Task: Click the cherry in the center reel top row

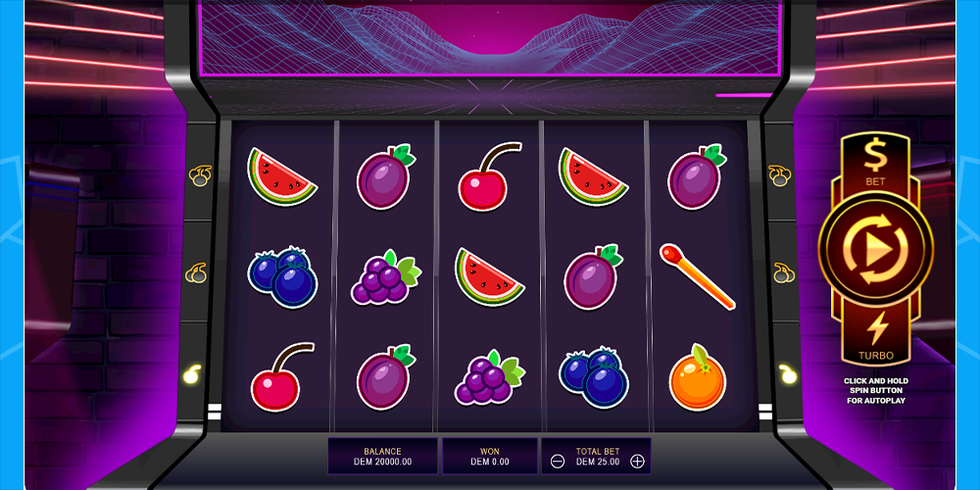Action: pyautogui.click(x=489, y=176)
